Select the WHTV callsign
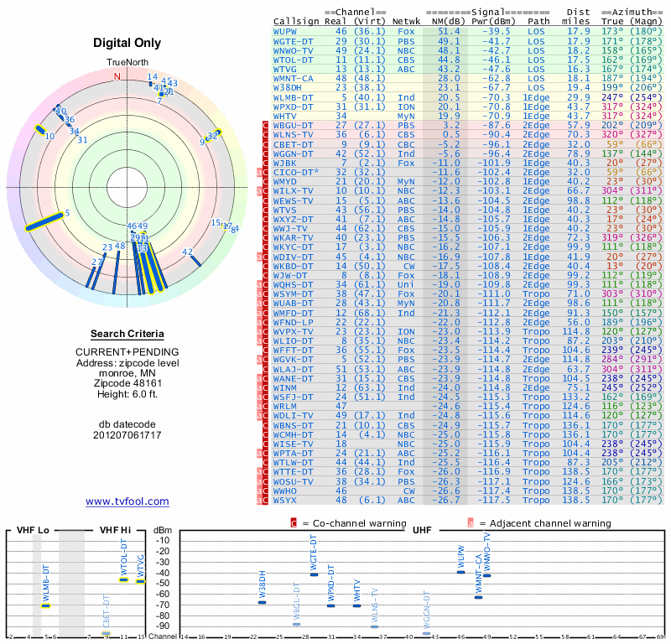 tap(285, 117)
